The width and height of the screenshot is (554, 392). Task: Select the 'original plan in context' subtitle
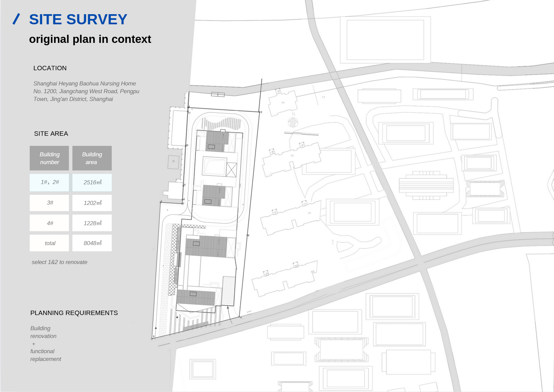pyautogui.click(x=90, y=39)
